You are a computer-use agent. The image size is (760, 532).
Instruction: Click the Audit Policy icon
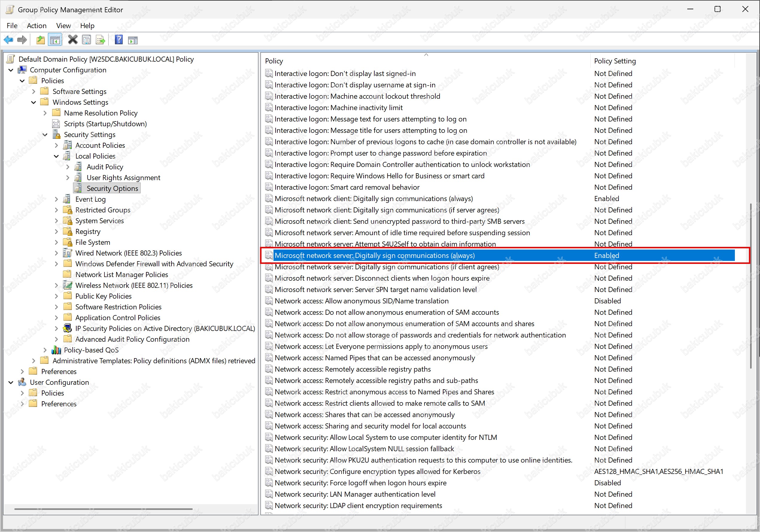79,167
